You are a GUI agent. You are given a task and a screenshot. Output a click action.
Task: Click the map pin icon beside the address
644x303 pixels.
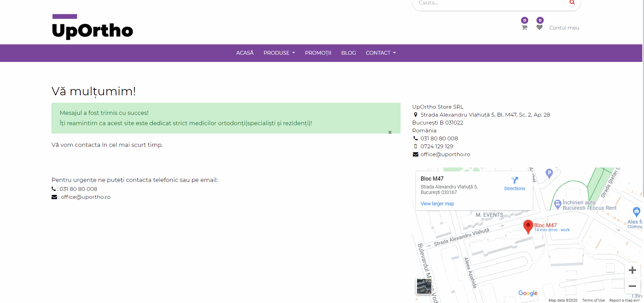pos(415,115)
